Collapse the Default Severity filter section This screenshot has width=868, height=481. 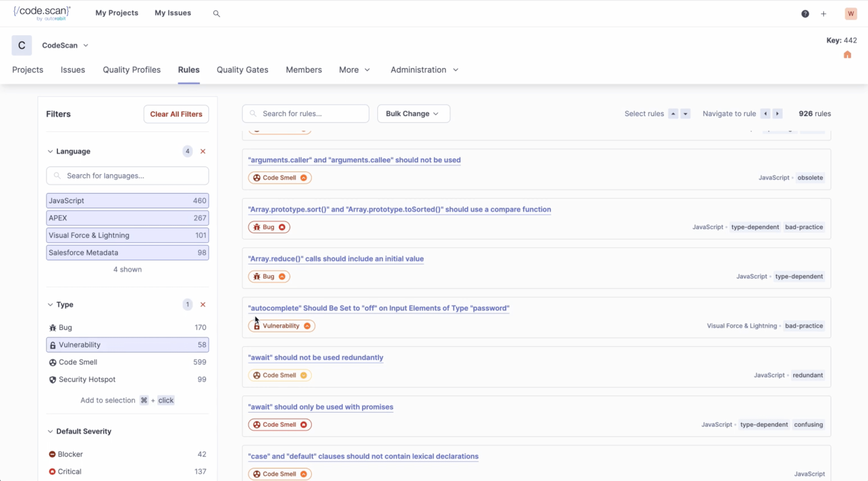83,431
